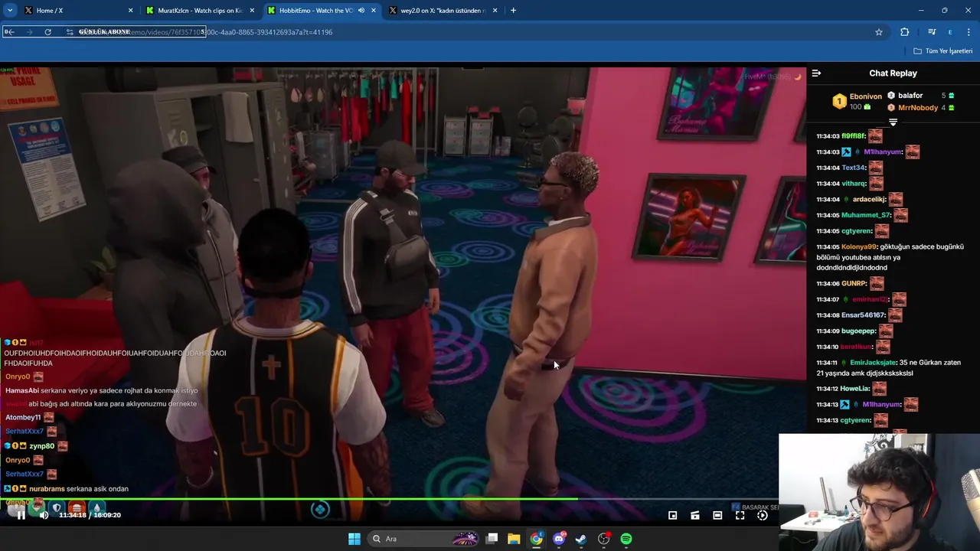Image resolution: width=980 pixels, height=551 pixels.
Task: Open the Tüm Yer İşaretleri bookmarks folder
Action: click(943, 51)
